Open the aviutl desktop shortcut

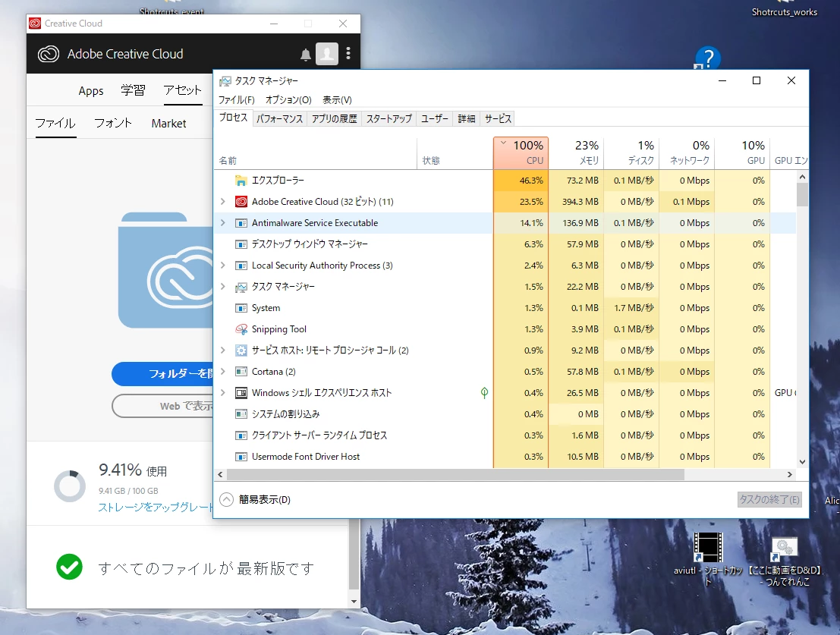708,559
